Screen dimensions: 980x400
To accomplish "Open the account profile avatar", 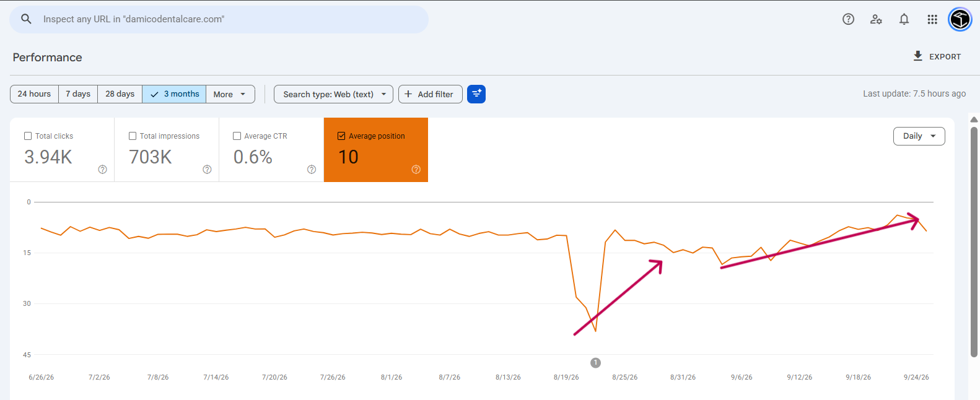I will point(960,19).
